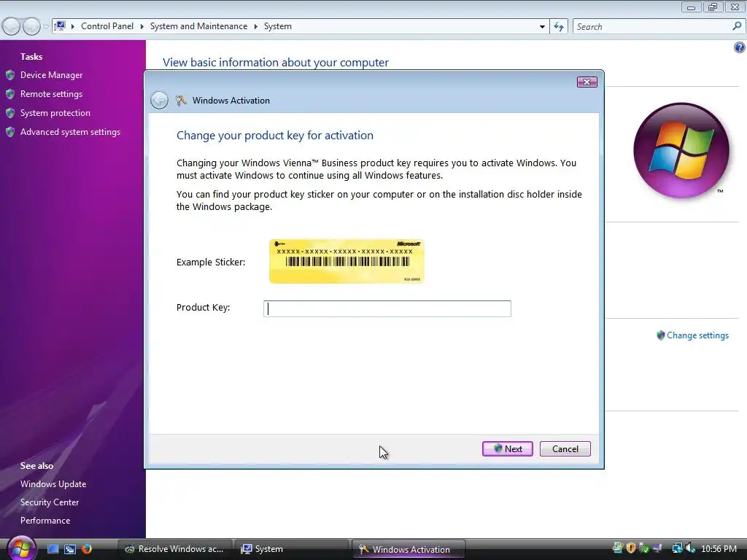Screen dimensions: 747x560
Task: Click the Shield icon on Next button
Action: pyautogui.click(x=498, y=448)
